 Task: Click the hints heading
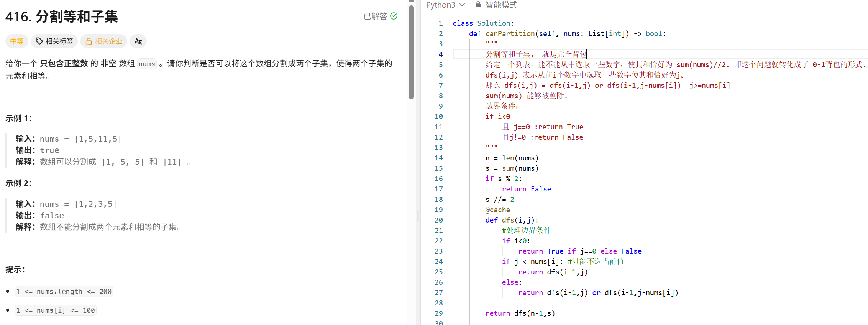[x=15, y=270]
